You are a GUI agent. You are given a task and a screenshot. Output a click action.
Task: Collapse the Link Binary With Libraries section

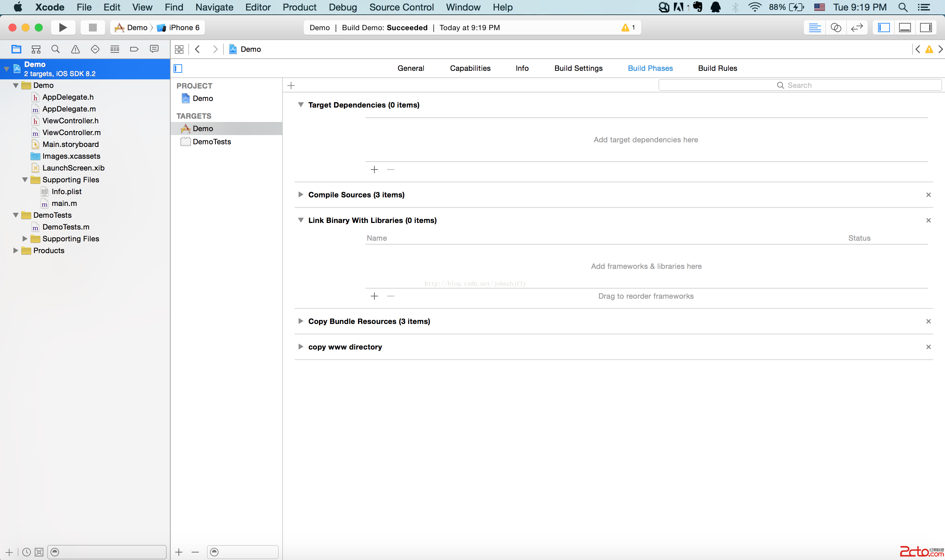click(x=301, y=220)
